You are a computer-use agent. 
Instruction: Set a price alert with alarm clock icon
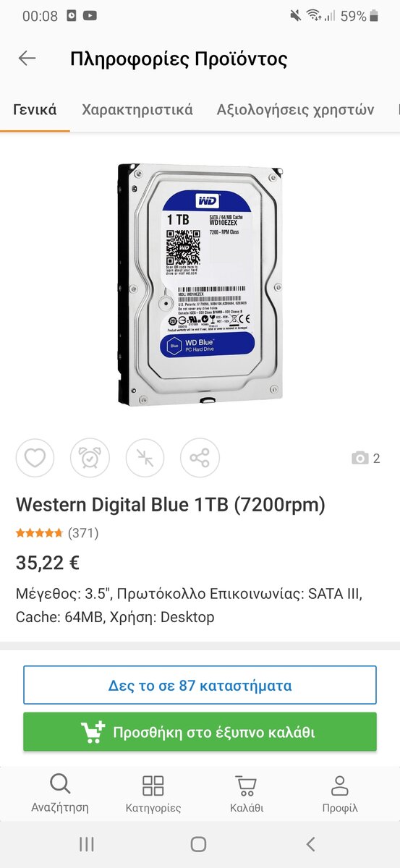90,458
